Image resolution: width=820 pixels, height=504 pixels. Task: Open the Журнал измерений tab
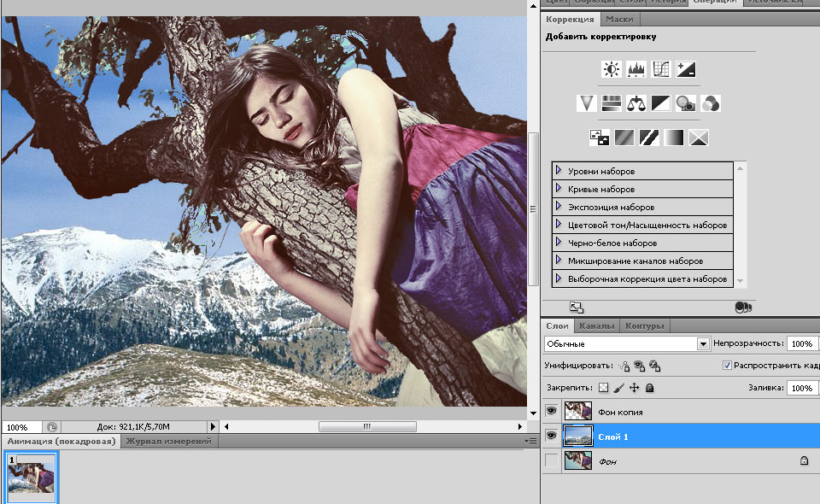(169, 442)
